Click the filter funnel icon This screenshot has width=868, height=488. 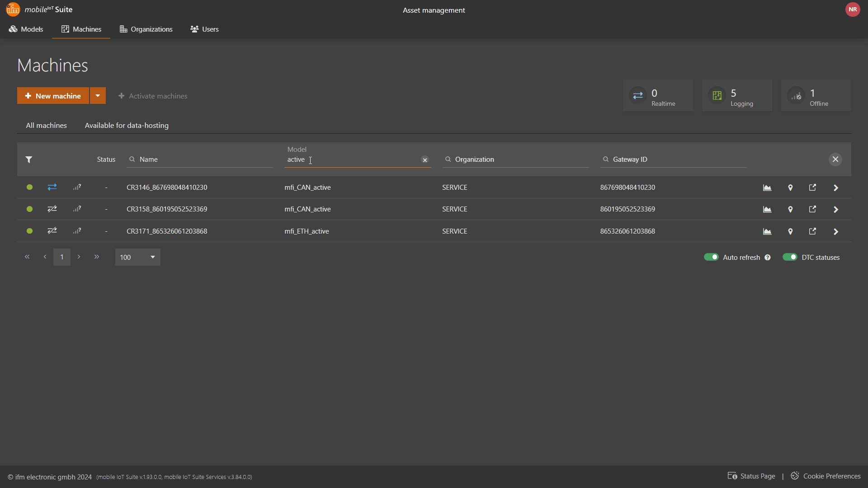pos(29,160)
